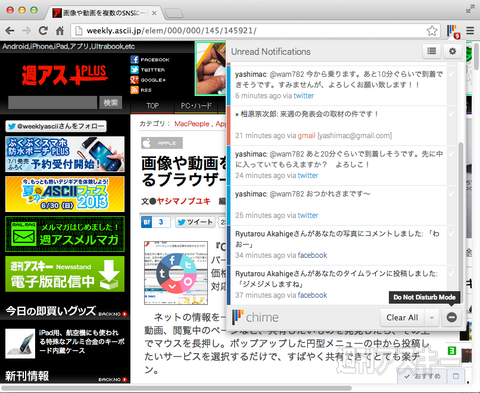The width and height of the screenshot is (480, 393).
Task: Click the Clear All button
Action: tap(402, 318)
